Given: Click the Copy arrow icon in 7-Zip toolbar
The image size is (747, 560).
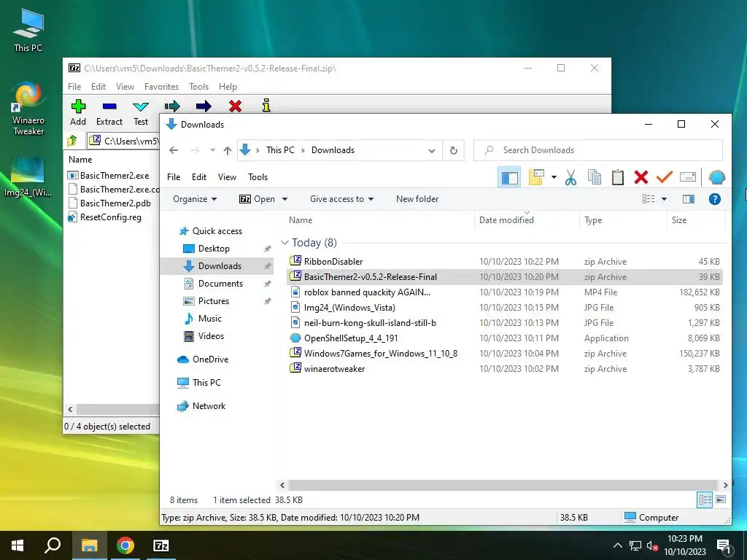Looking at the screenshot, I should pyautogui.click(x=172, y=106).
